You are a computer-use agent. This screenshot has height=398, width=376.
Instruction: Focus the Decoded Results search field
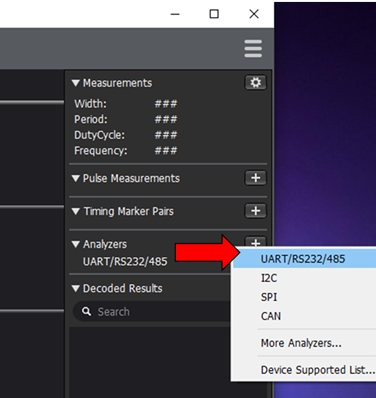152,311
